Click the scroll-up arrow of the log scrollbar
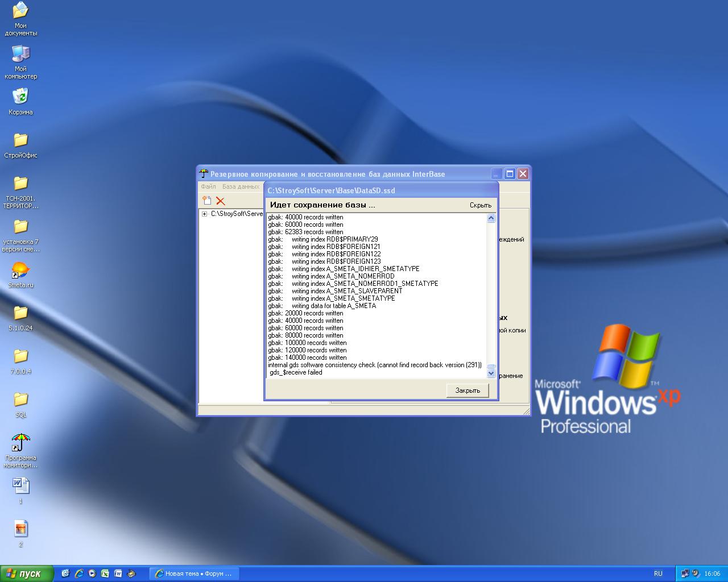728x582 pixels. pos(491,218)
